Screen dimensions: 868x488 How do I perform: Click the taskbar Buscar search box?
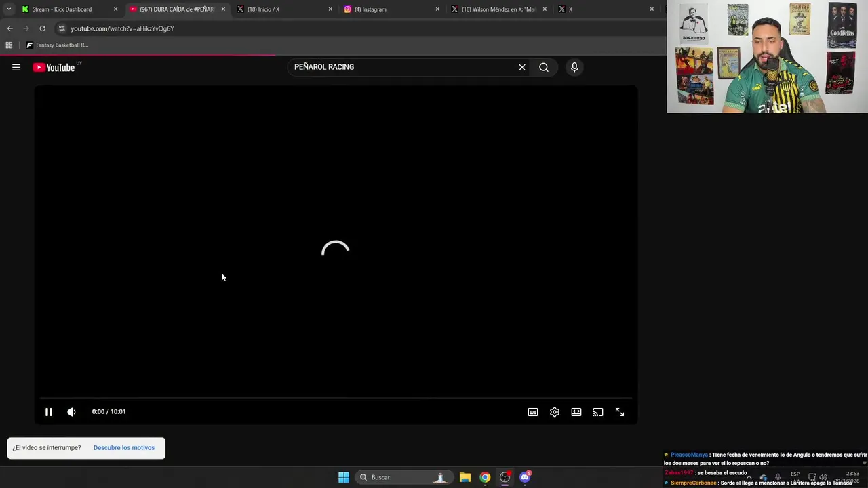coord(403,477)
